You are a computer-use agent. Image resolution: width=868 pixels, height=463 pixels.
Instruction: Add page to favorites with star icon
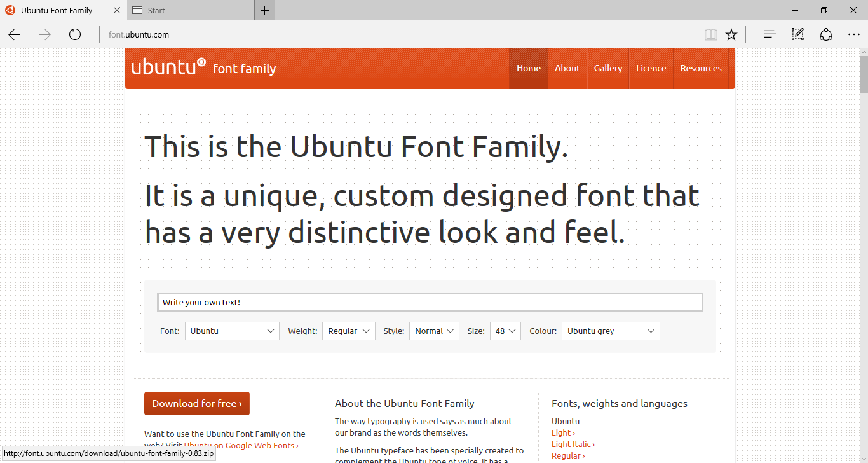(x=731, y=34)
